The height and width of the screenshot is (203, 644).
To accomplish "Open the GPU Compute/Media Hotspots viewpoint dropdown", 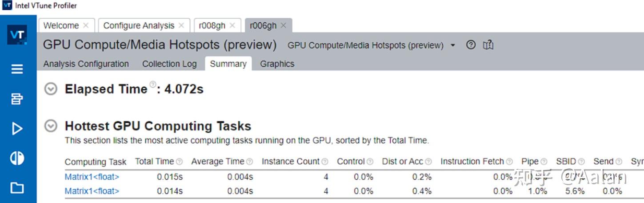I will tap(453, 45).
